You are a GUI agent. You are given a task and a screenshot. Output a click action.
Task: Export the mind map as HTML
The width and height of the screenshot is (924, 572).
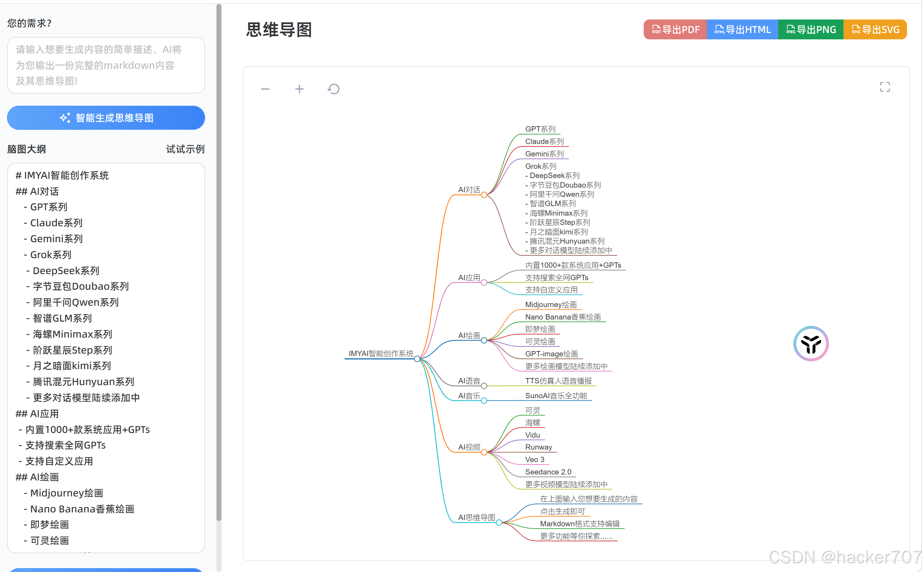pos(742,29)
